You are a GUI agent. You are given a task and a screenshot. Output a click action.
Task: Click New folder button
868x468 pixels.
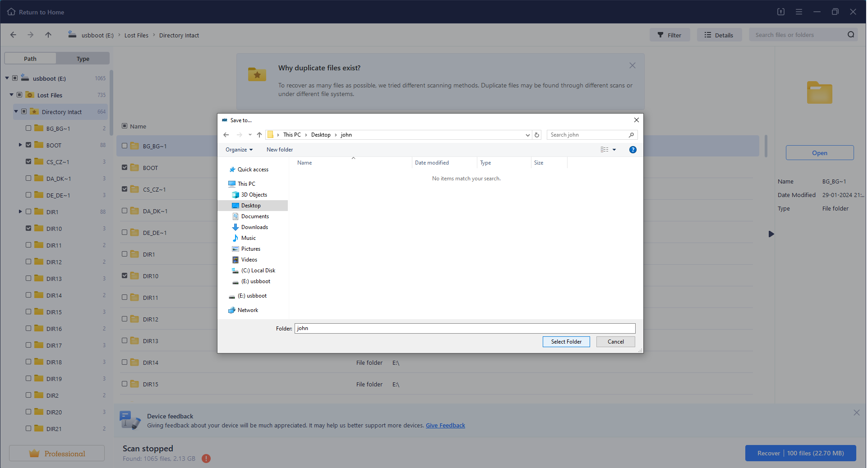[x=280, y=150]
